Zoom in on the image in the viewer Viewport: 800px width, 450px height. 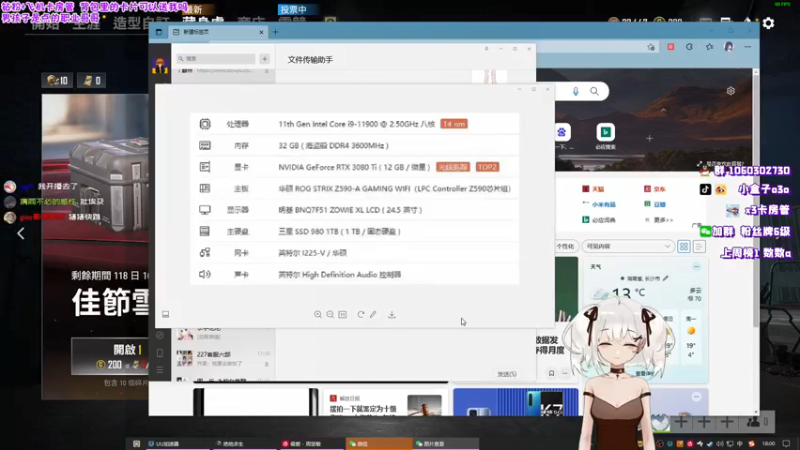click(x=318, y=314)
